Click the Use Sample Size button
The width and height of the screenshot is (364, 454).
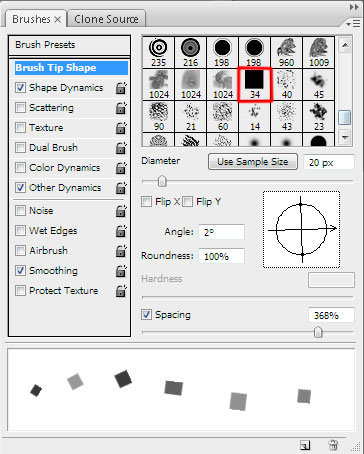click(253, 162)
